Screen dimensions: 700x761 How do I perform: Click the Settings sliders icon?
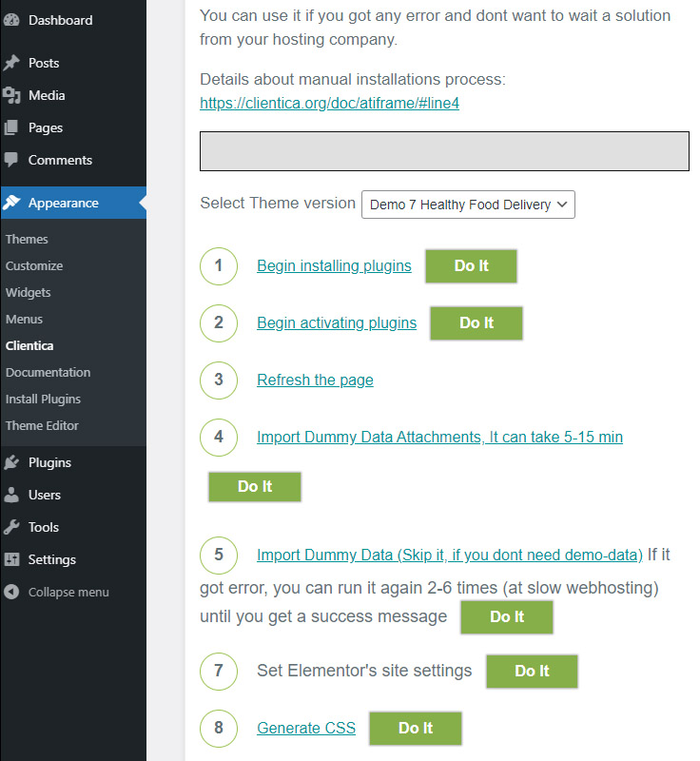click(x=11, y=559)
